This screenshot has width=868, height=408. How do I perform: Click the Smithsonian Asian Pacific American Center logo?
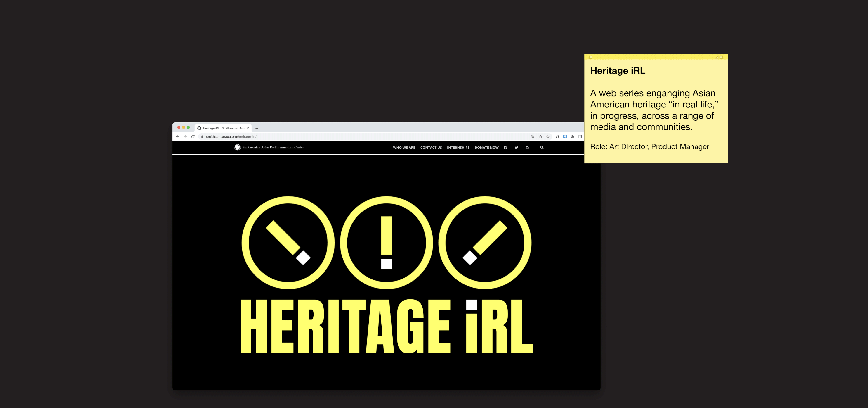click(x=269, y=147)
